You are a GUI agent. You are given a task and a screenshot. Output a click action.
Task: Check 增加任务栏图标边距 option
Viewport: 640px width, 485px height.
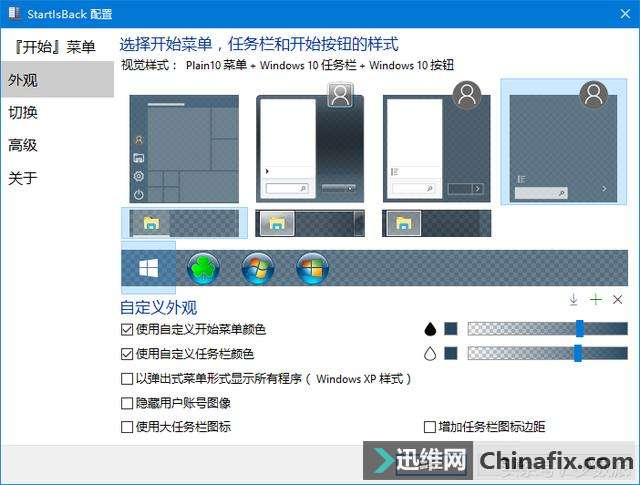coord(430,427)
